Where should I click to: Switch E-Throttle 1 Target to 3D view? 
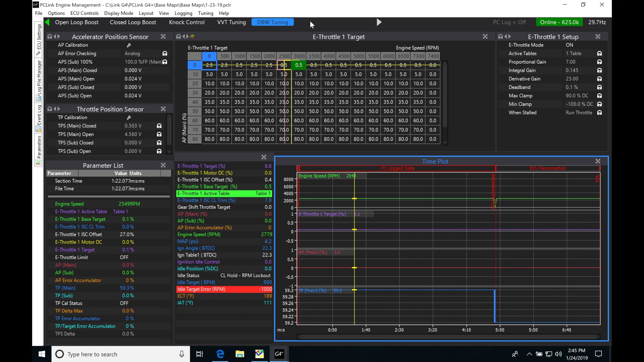[192, 37]
